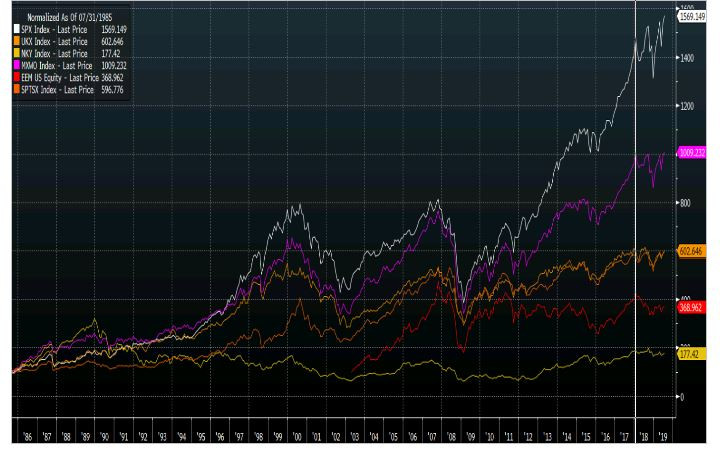Click the magenta 1009.232 price tag
Screen dimensions: 720x460
(693, 153)
